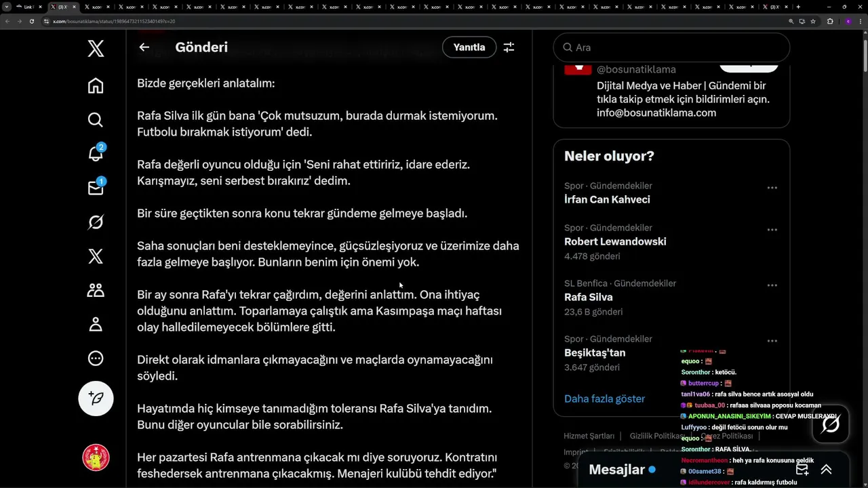Reload the page with refresh icon

(x=32, y=21)
